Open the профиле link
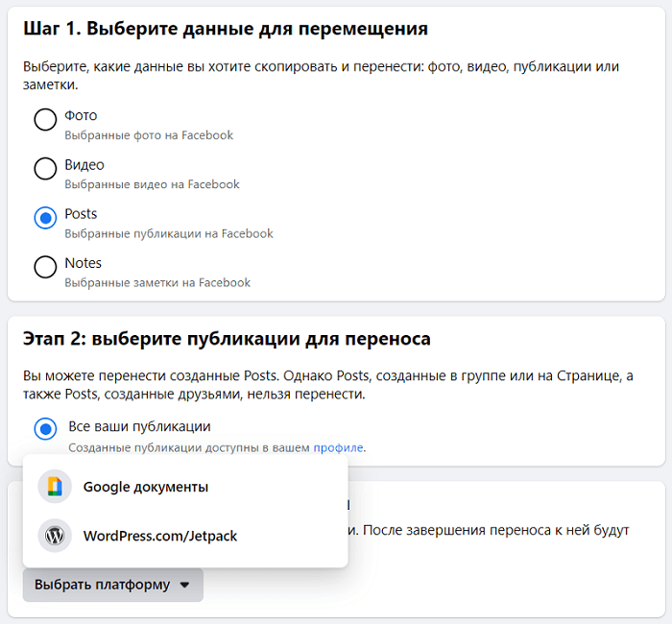This screenshot has width=672, height=624. click(x=338, y=447)
